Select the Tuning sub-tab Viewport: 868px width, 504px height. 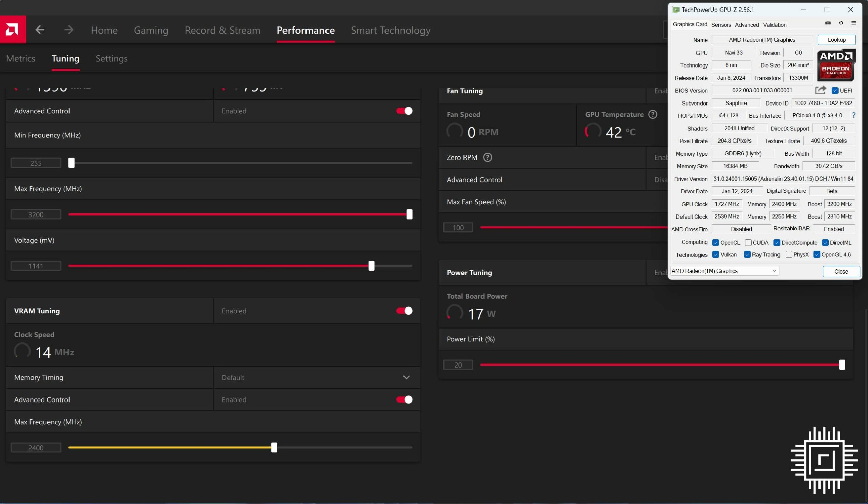pyautogui.click(x=65, y=59)
